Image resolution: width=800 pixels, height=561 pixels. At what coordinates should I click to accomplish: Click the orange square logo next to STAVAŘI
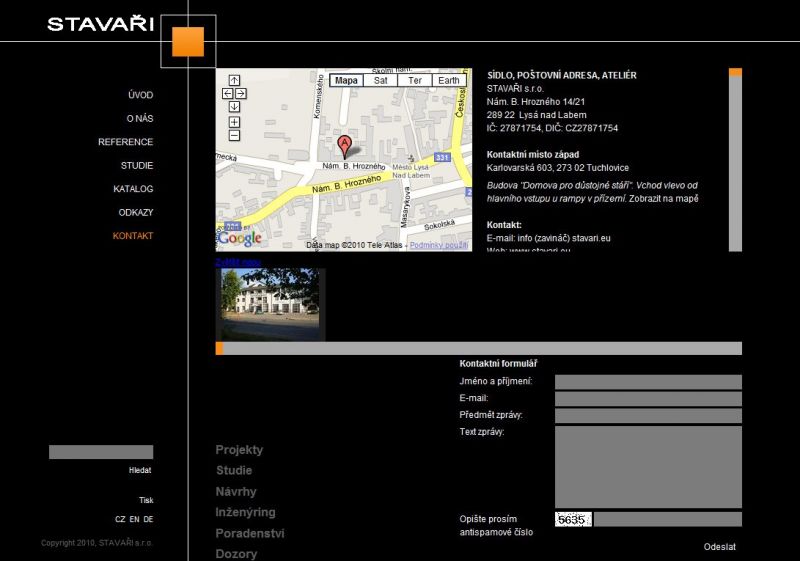pyautogui.click(x=187, y=42)
